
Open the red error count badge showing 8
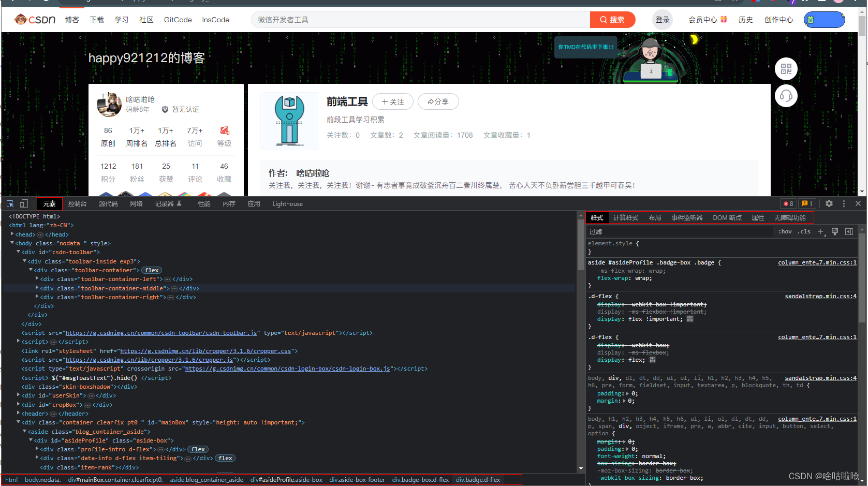coord(788,203)
